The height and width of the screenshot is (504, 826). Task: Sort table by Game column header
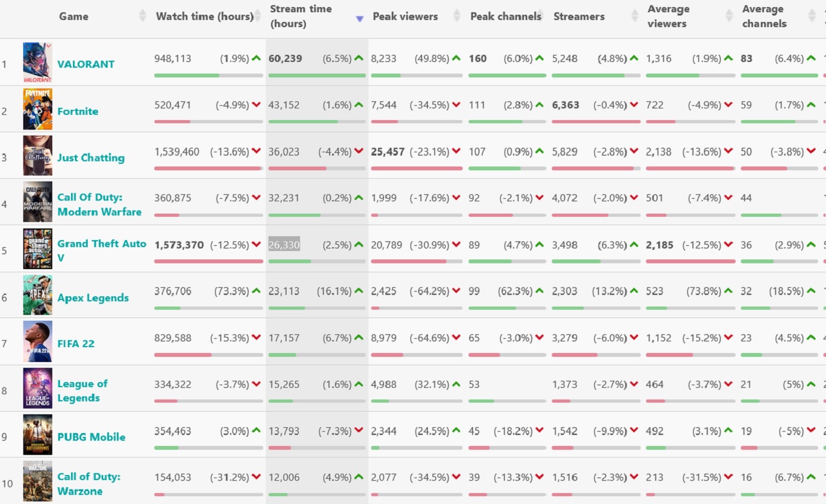click(74, 16)
